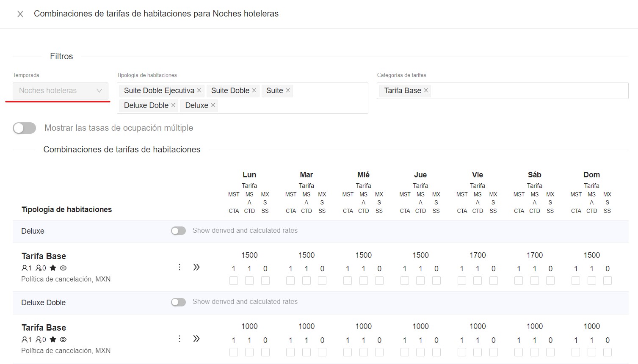Viewport: 638px width, 364px height.
Task: Check Deluxe Monday SS checkbox
Action: point(265,281)
